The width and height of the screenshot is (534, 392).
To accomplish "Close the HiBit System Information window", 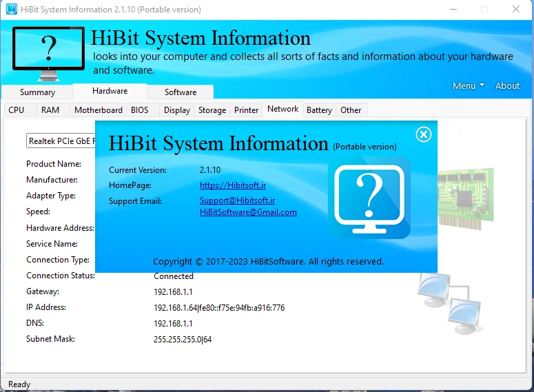I will point(516,9).
